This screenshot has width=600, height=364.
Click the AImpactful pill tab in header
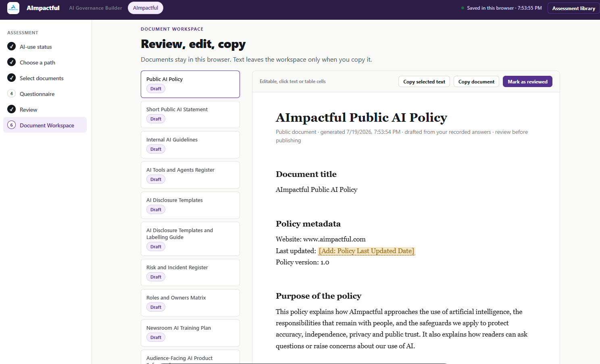pos(146,8)
